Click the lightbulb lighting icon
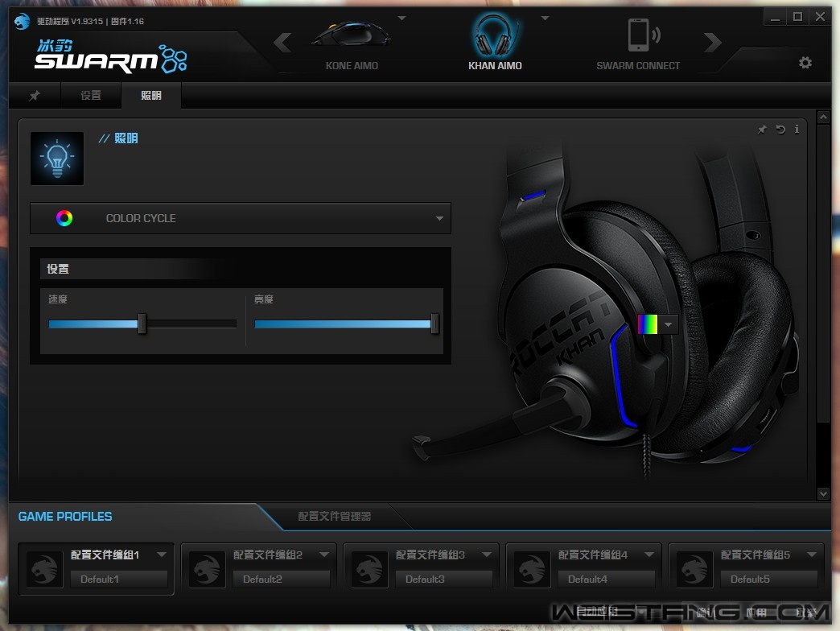Screen dimensions: 840x631 [x=57, y=159]
